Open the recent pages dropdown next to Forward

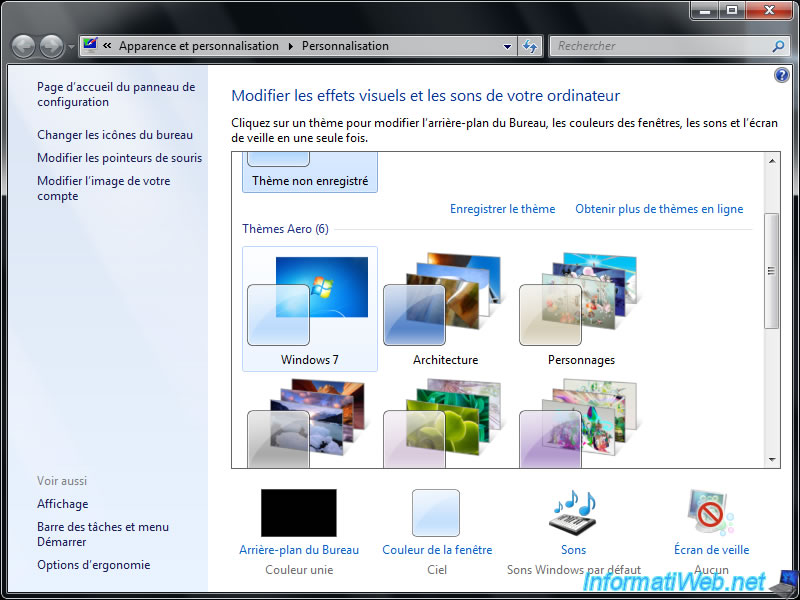pos(71,47)
